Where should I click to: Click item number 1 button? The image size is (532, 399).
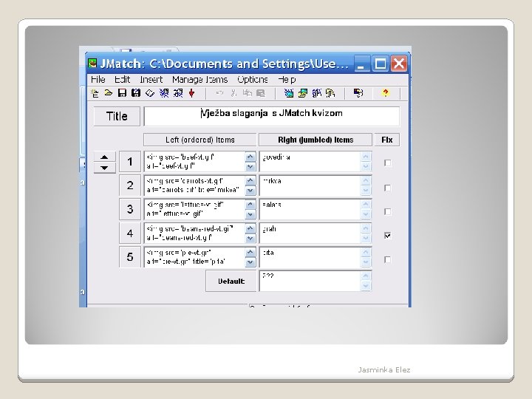(130, 162)
